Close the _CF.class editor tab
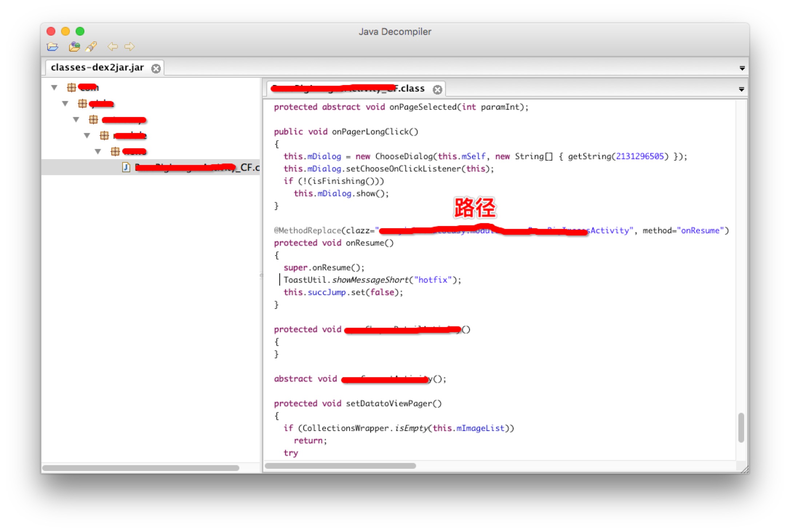The image size is (790, 532). [x=438, y=89]
